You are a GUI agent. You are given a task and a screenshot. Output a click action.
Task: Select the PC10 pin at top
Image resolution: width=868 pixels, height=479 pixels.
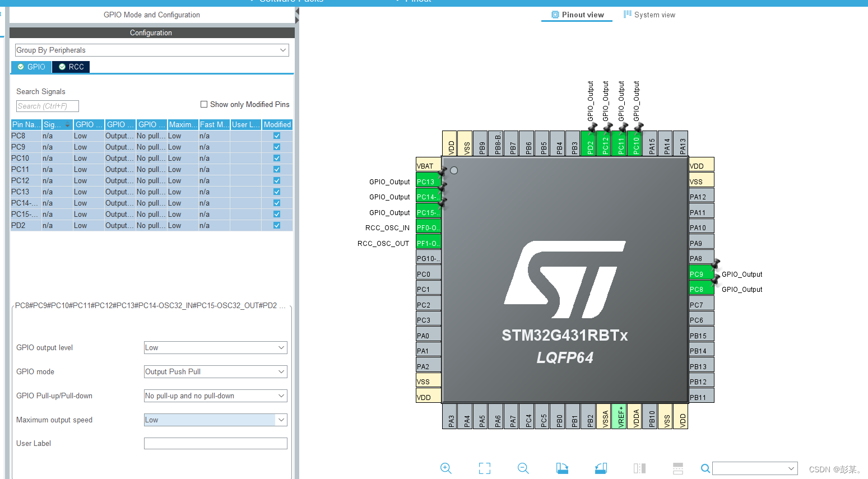634,143
